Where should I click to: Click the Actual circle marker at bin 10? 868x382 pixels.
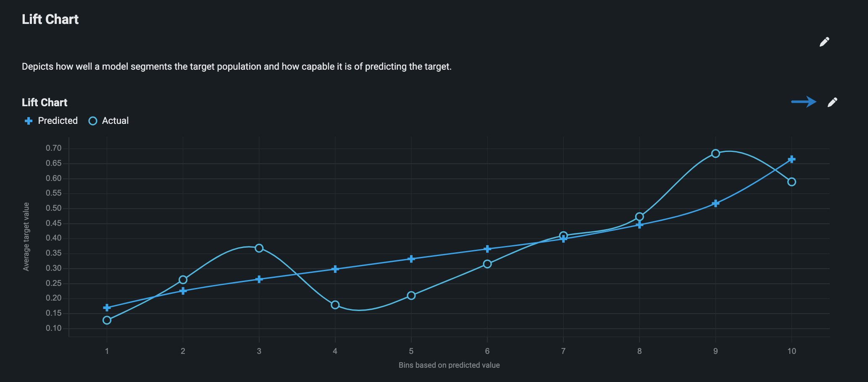coord(792,182)
